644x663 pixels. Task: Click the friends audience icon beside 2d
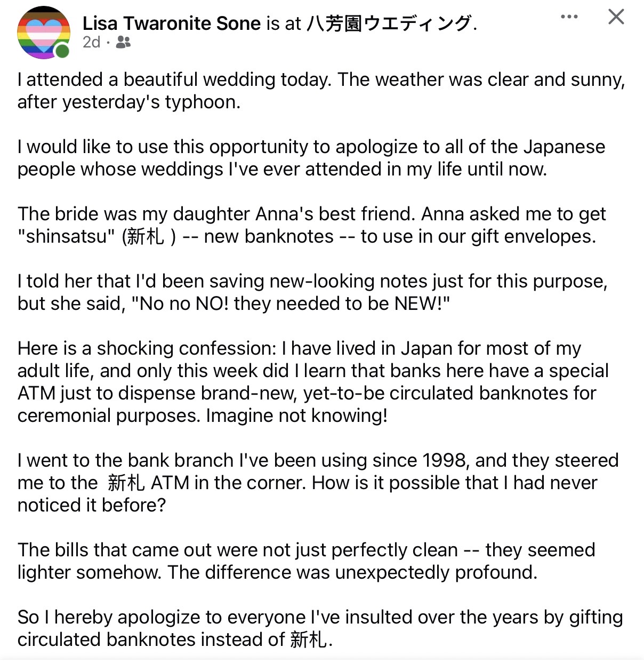123,42
